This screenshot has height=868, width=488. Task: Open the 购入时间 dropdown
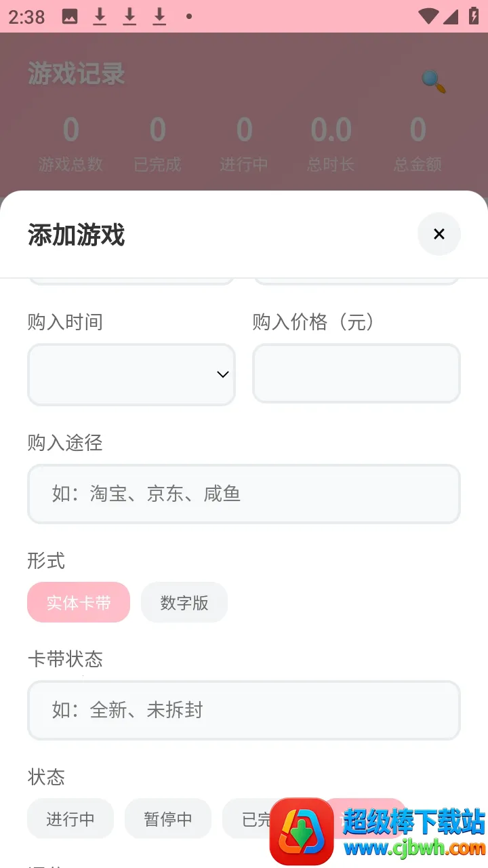tap(131, 374)
